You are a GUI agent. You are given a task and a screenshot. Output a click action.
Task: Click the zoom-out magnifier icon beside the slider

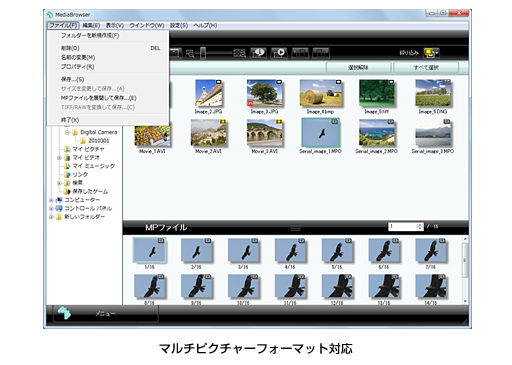pos(190,53)
